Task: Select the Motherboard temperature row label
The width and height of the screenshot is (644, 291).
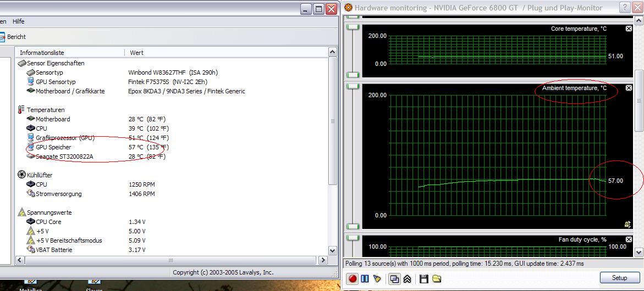Action: pyautogui.click(x=53, y=119)
